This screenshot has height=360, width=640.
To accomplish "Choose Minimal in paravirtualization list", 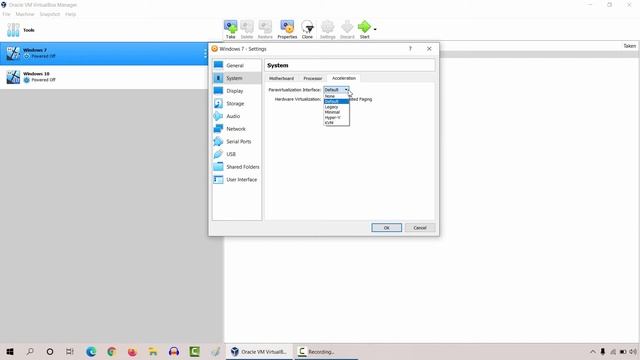I will coord(336,112).
